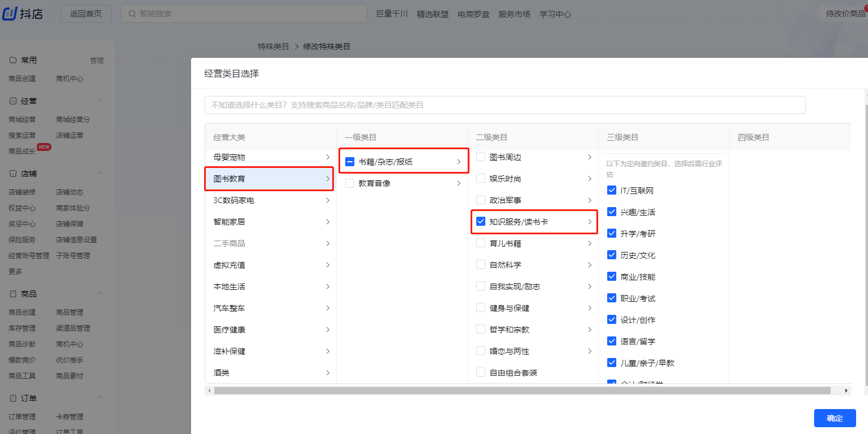
Task: Expand 教育音像 chevron arrow
Action: (x=459, y=183)
